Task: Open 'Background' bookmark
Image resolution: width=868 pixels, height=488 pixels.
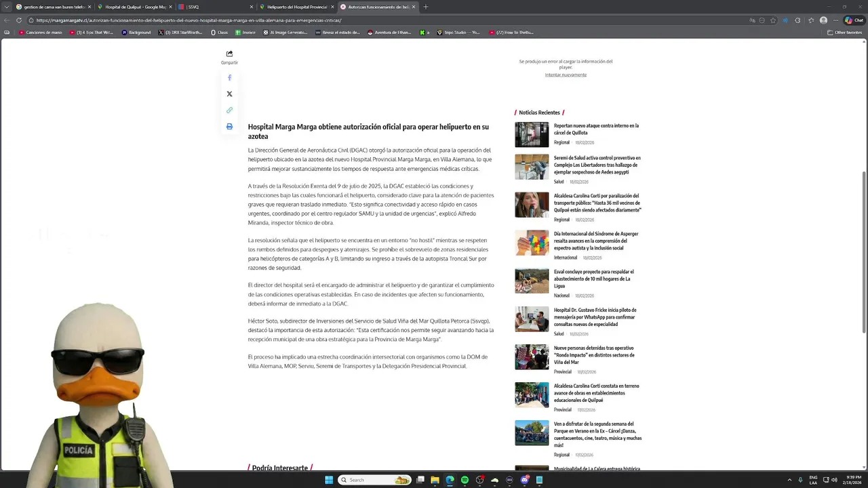Action: (x=136, y=33)
